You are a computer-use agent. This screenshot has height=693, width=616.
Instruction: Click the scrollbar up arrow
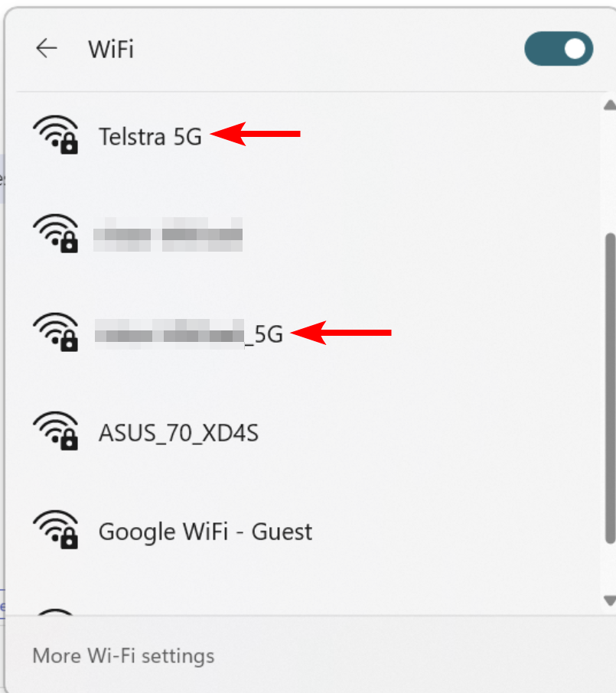[x=610, y=105]
